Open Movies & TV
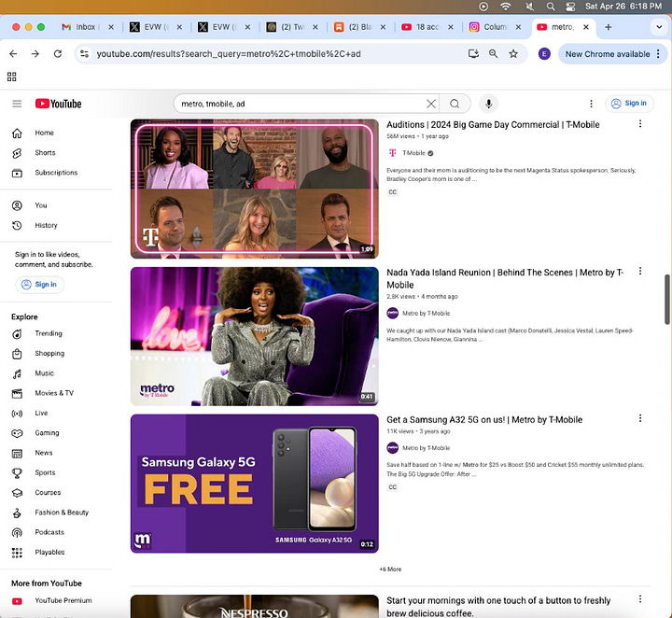 pyautogui.click(x=56, y=393)
